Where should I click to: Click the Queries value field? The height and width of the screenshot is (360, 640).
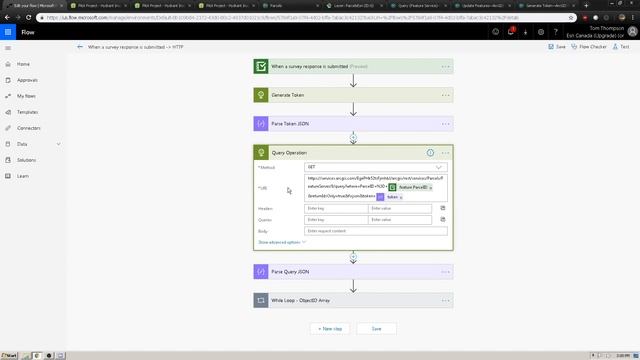tap(400, 220)
